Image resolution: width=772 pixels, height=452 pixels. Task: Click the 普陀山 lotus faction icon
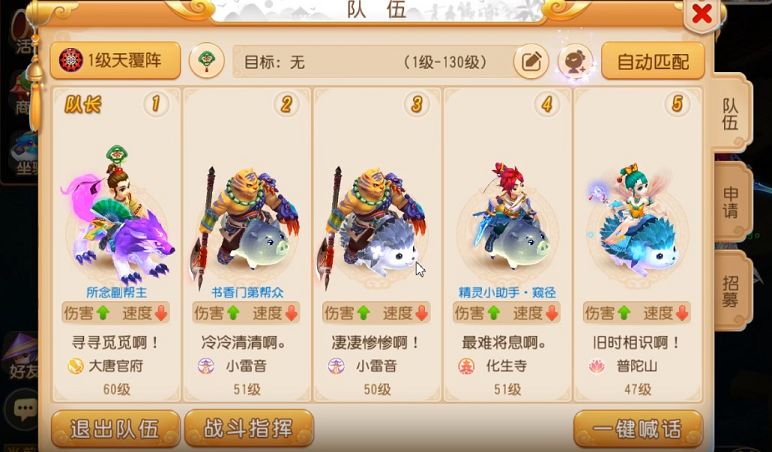click(x=597, y=366)
